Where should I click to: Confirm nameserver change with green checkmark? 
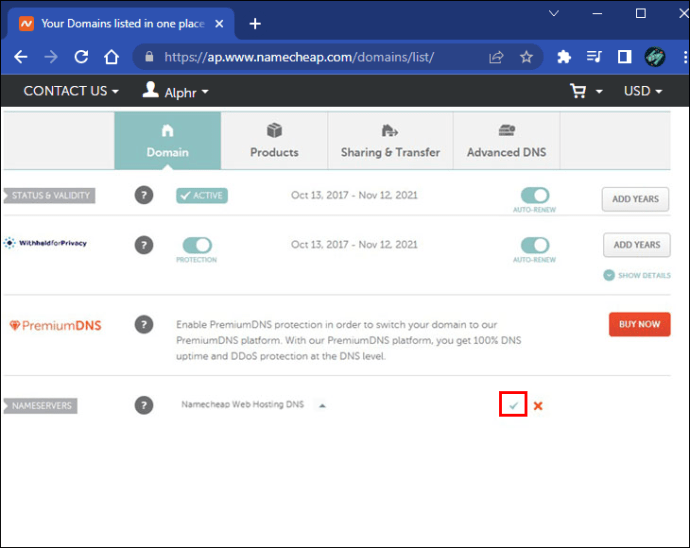pos(513,405)
